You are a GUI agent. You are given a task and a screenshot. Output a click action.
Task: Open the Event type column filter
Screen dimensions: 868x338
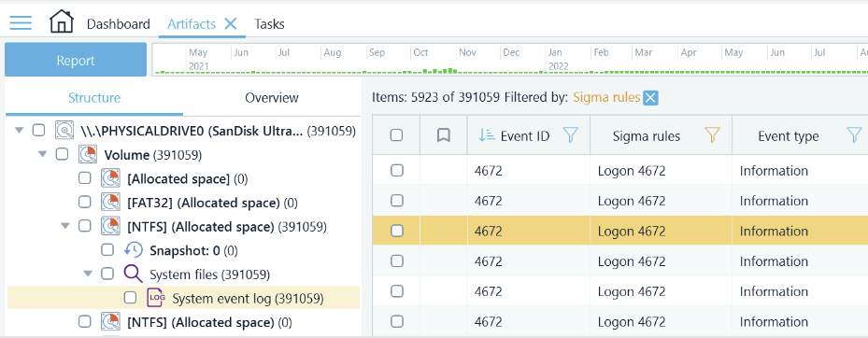pos(855,135)
